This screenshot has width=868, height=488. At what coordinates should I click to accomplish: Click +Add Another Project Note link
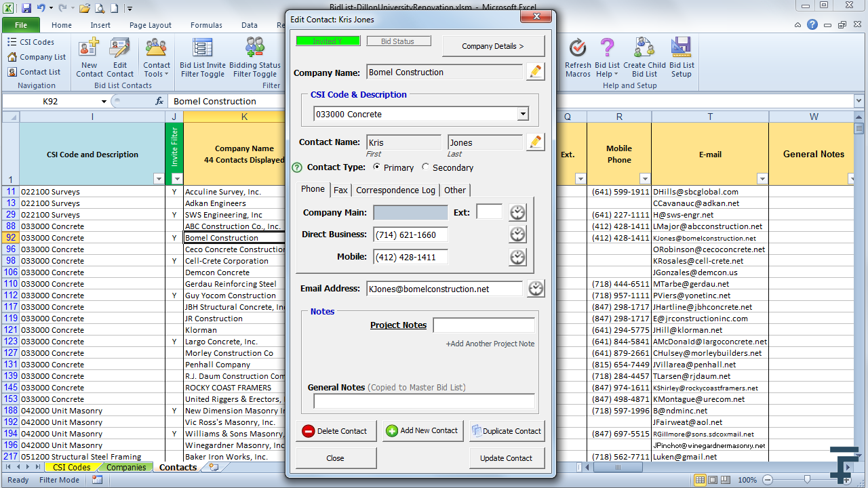coord(490,344)
